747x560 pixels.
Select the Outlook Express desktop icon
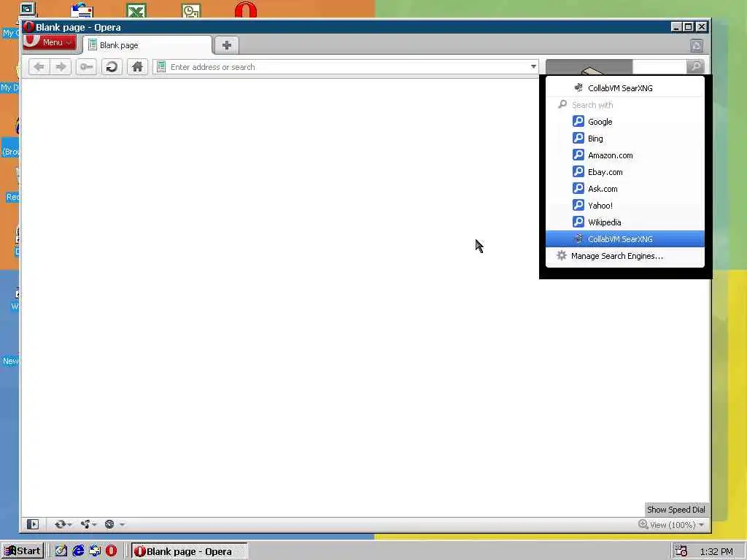point(82,9)
